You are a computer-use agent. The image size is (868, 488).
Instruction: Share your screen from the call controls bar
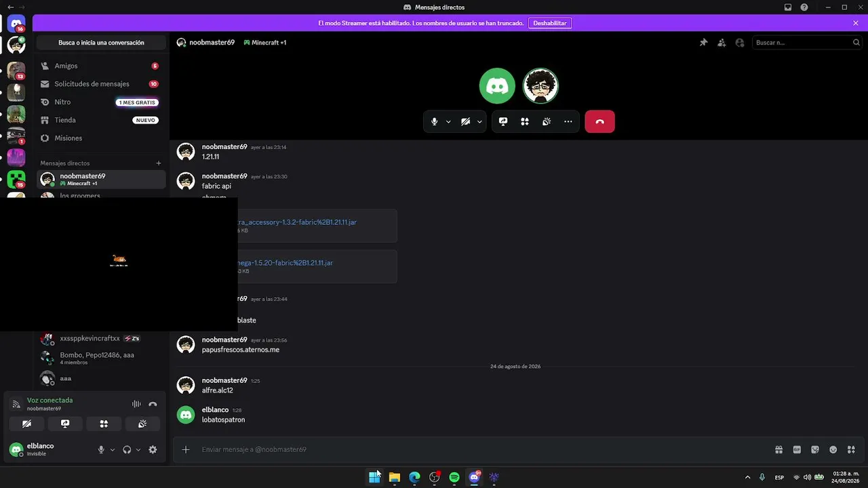[x=503, y=122]
